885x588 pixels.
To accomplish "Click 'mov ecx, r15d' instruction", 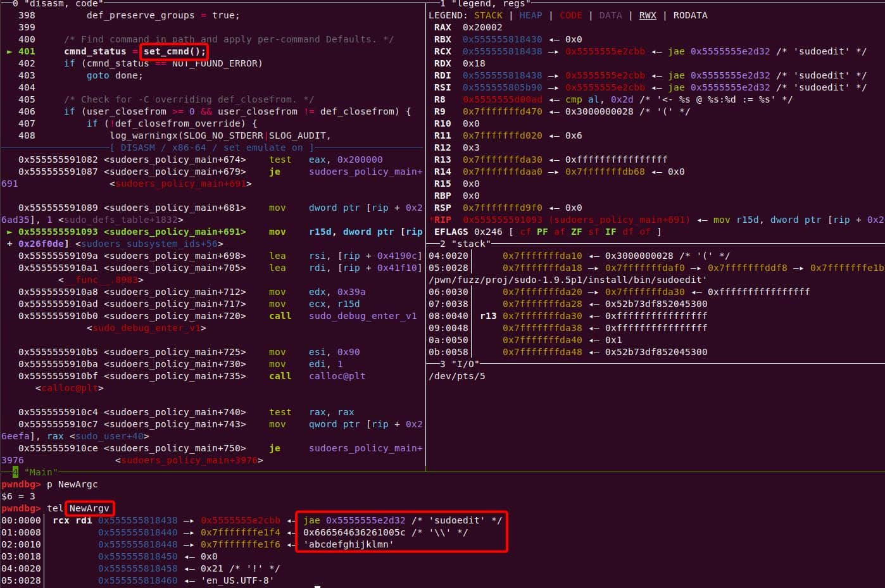I will coord(315,304).
